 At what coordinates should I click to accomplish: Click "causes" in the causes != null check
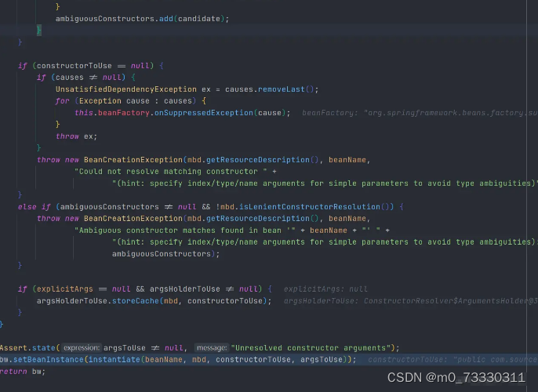pos(70,78)
